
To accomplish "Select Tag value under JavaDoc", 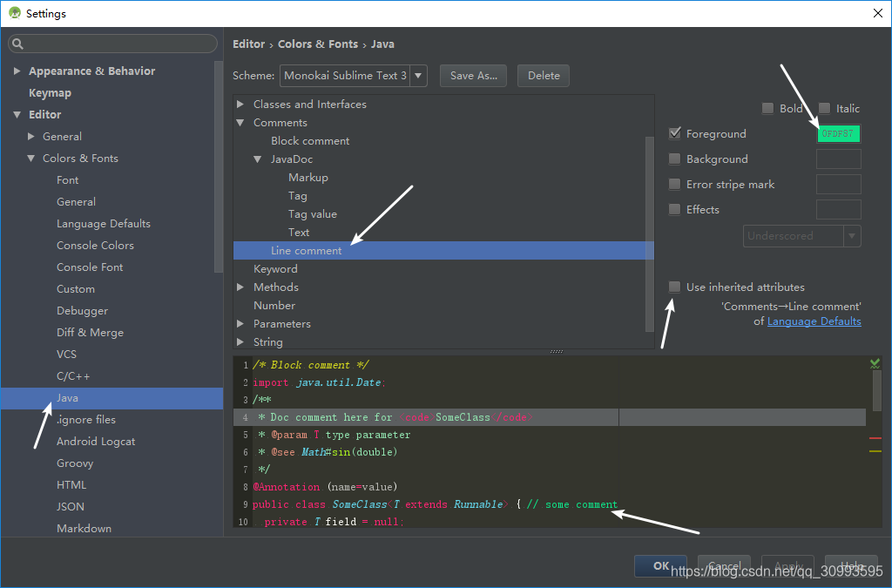I will 313,213.
